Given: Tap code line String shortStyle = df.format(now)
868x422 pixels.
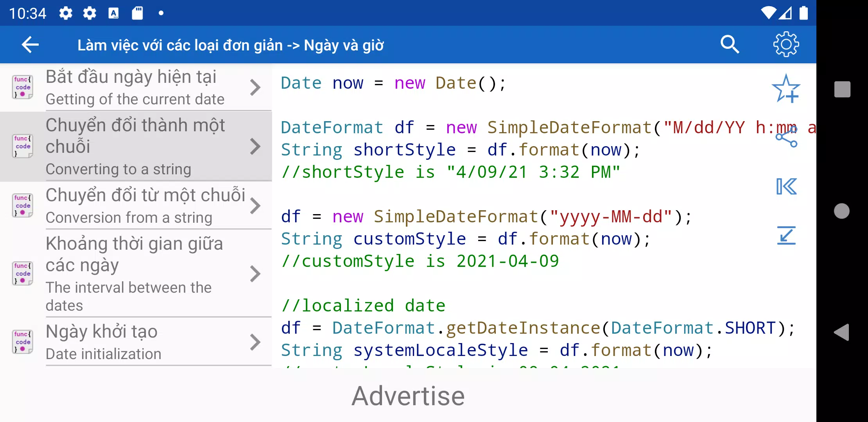Looking at the screenshot, I should pyautogui.click(x=461, y=150).
